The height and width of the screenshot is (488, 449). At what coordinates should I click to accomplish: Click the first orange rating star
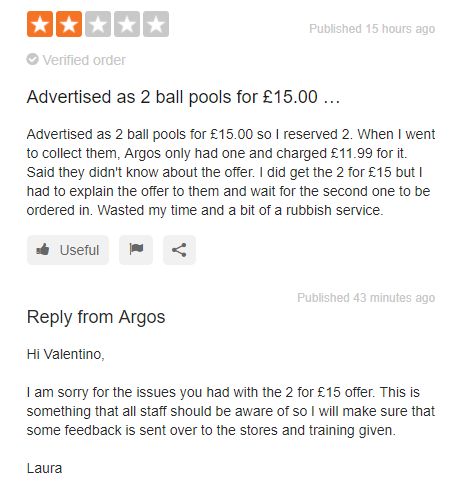click(x=40, y=24)
